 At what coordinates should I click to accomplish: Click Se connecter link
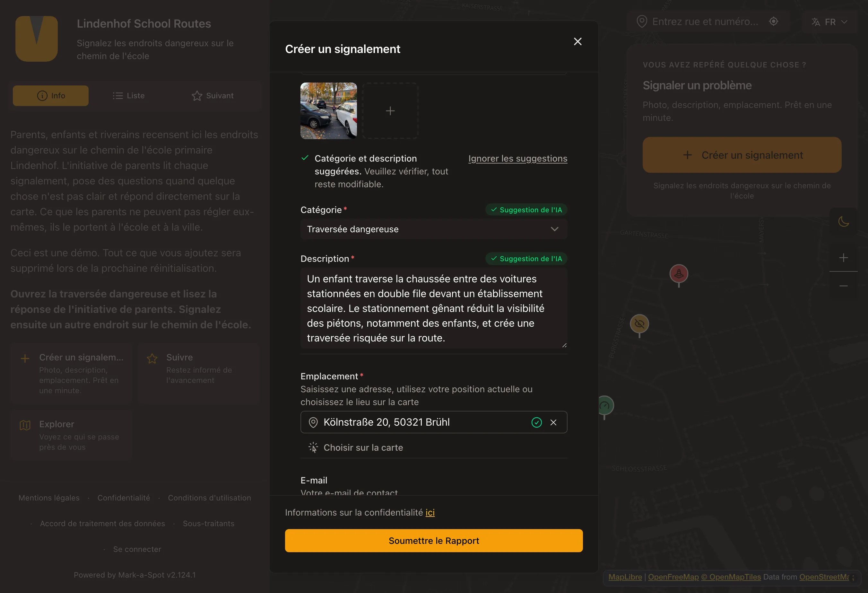pos(137,549)
